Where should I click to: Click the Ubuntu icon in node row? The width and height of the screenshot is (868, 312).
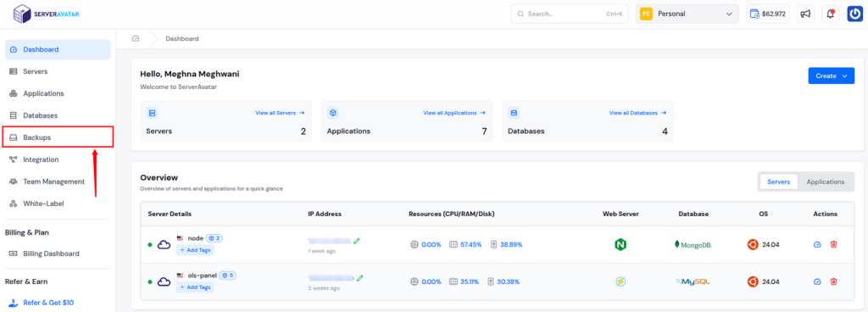753,244
